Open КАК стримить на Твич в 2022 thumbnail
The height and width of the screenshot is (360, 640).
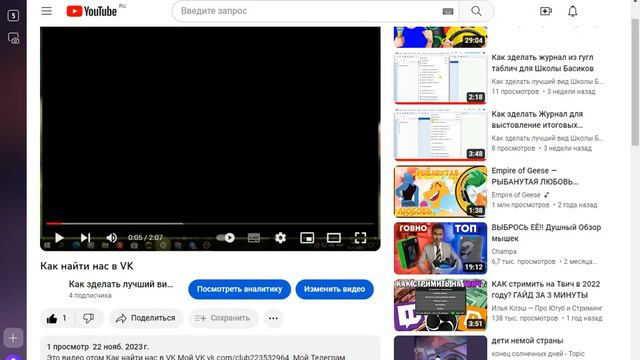click(440, 304)
